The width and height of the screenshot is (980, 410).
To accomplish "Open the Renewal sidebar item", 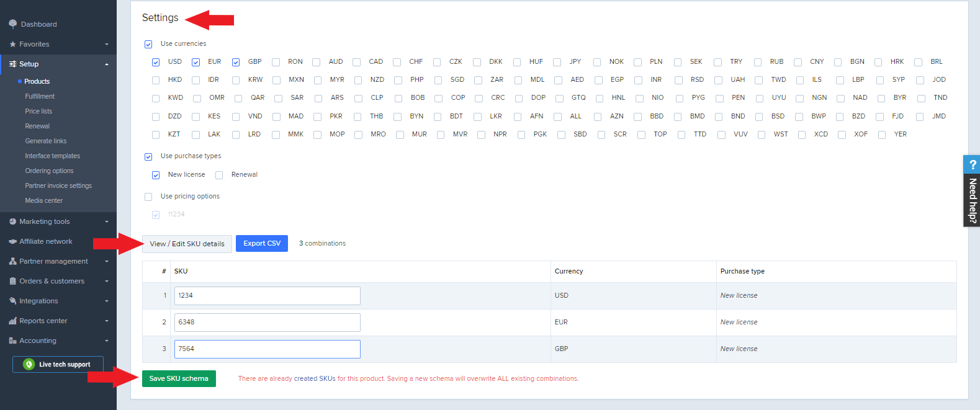I will tap(37, 126).
